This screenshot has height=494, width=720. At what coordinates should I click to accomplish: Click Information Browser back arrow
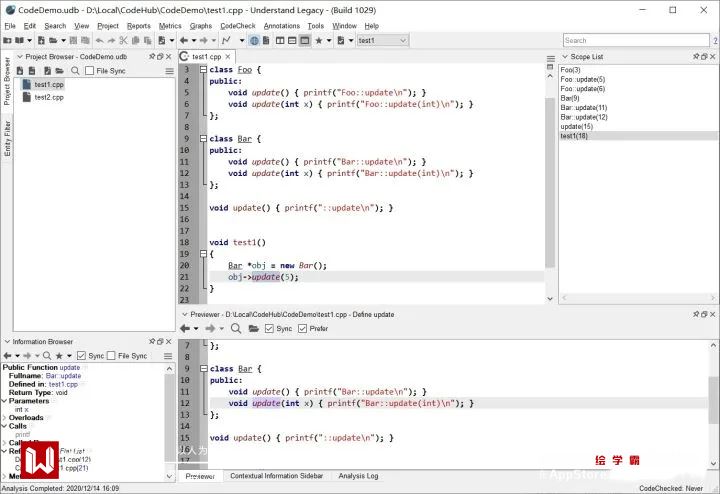point(7,356)
